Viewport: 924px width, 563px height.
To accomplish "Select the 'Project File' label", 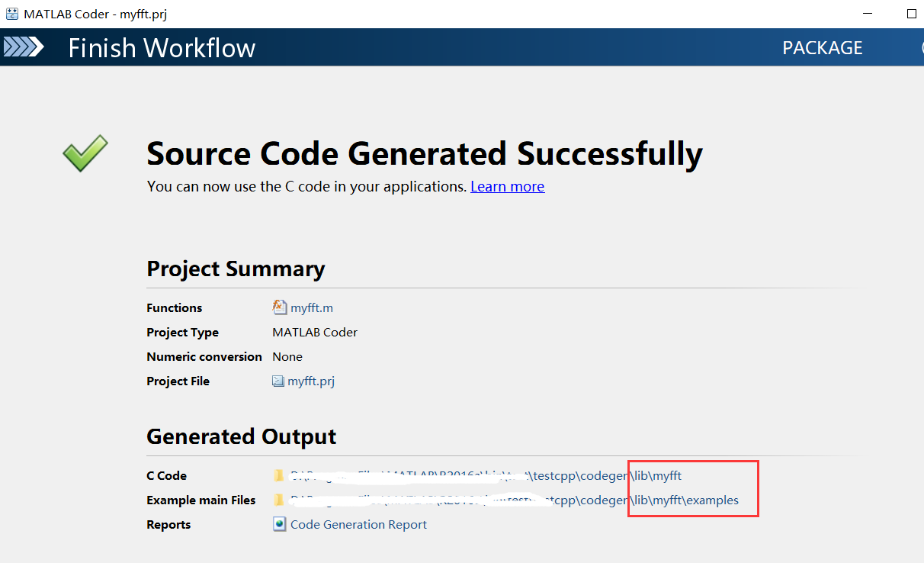I will coord(178,381).
